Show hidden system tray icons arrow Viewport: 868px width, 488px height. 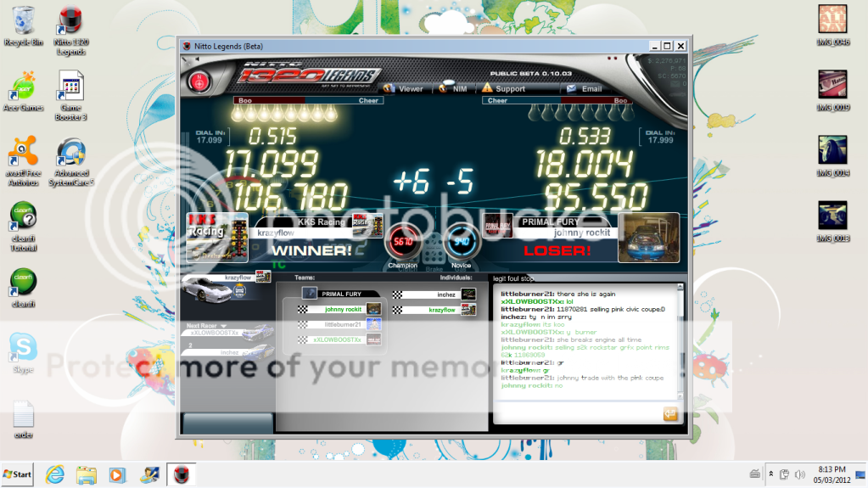point(770,474)
